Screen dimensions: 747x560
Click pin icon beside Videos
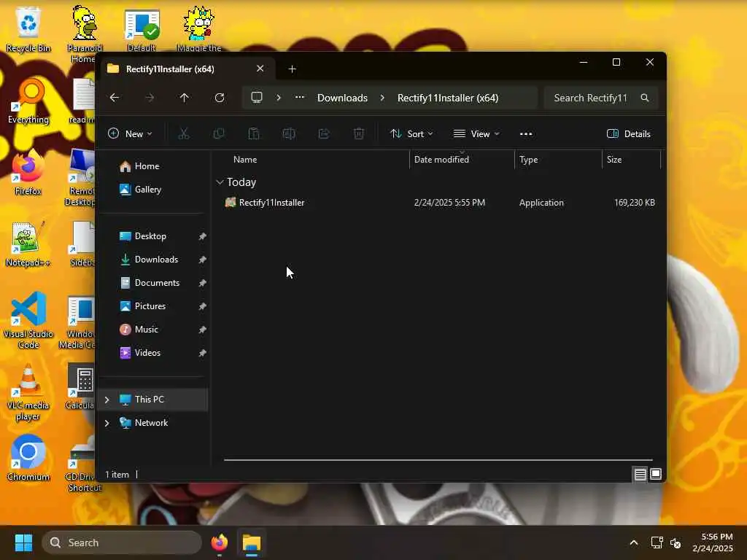(x=203, y=353)
